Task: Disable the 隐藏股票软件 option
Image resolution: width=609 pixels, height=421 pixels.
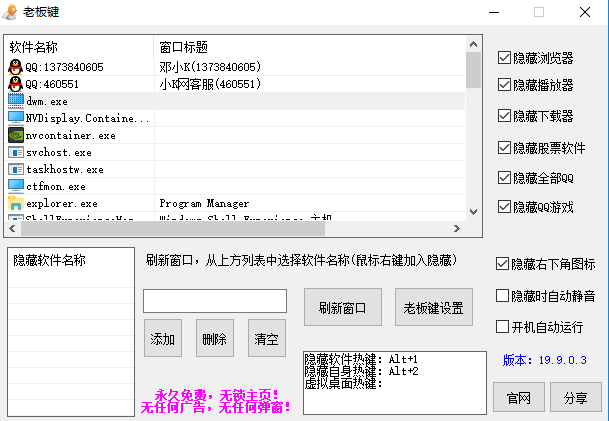Action: pyautogui.click(x=504, y=148)
